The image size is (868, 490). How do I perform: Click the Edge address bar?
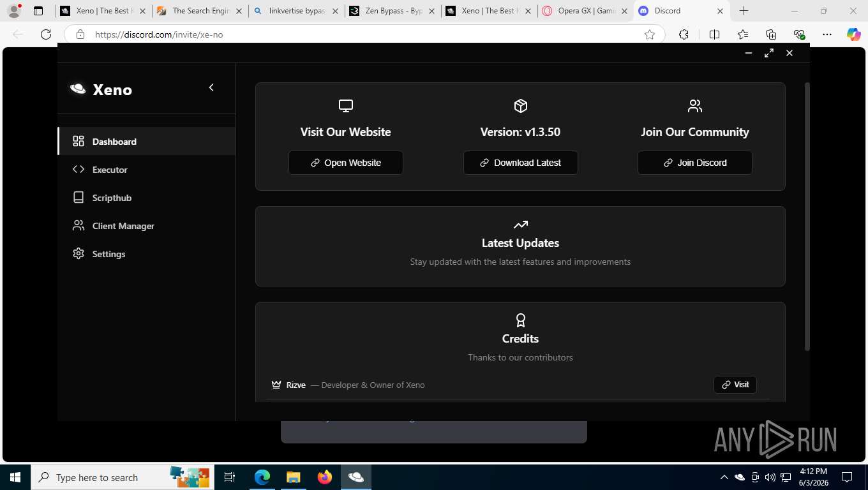pyautogui.click(x=364, y=34)
